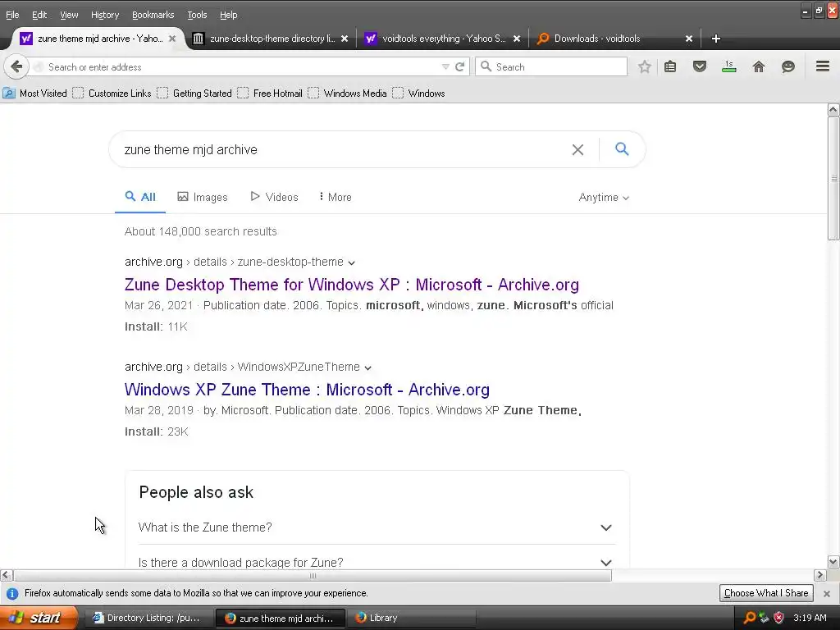Click the browser back arrow button
Viewport: 840px width, 630px height.
pos(16,67)
